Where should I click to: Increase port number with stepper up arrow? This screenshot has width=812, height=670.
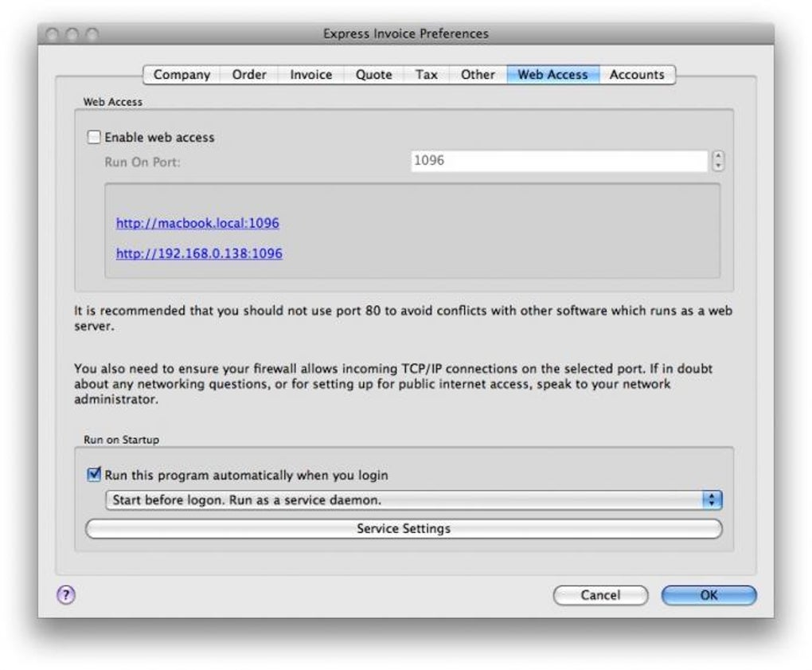tap(718, 155)
